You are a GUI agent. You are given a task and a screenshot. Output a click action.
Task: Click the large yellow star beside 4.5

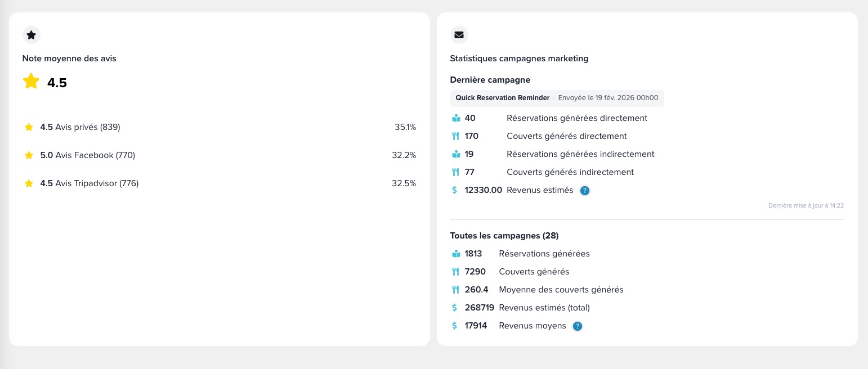(x=31, y=82)
